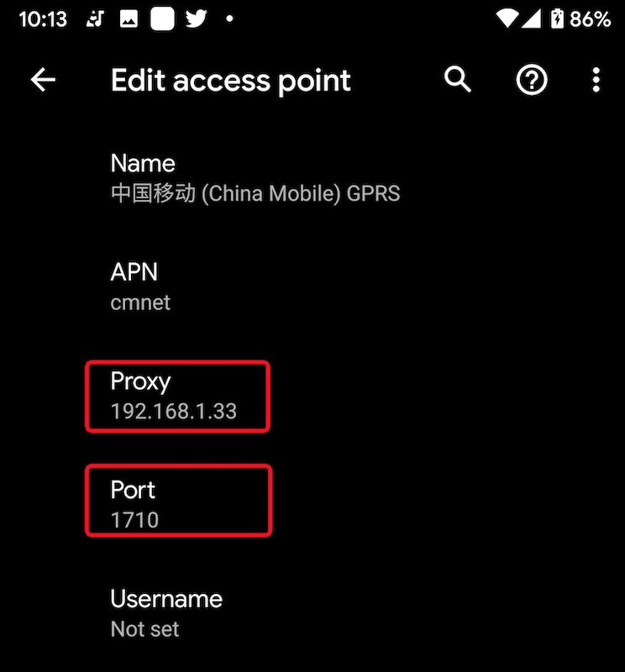Image resolution: width=625 pixels, height=672 pixels.
Task: Edit the Proxy address 192.168.1.33
Action: 177,396
